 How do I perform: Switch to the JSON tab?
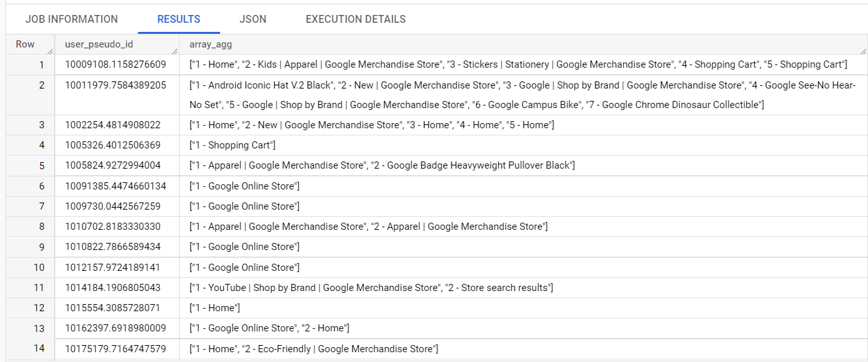coord(253,19)
